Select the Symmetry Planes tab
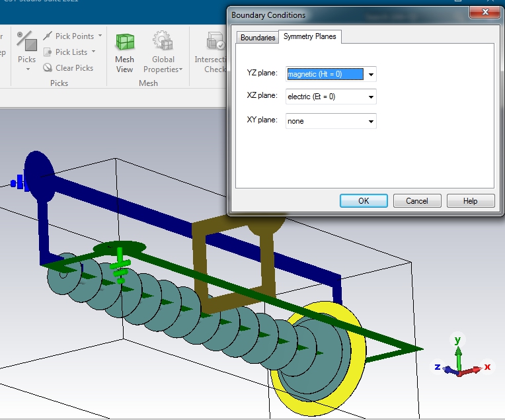The height and width of the screenshot is (420, 505). [310, 36]
